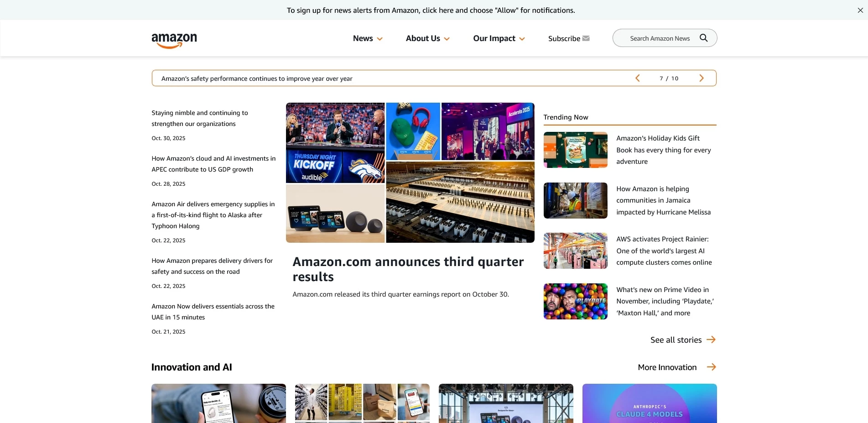The image size is (868, 423).
Task: Open the Our Impact dropdown
Action: click(x=522, y=39)
